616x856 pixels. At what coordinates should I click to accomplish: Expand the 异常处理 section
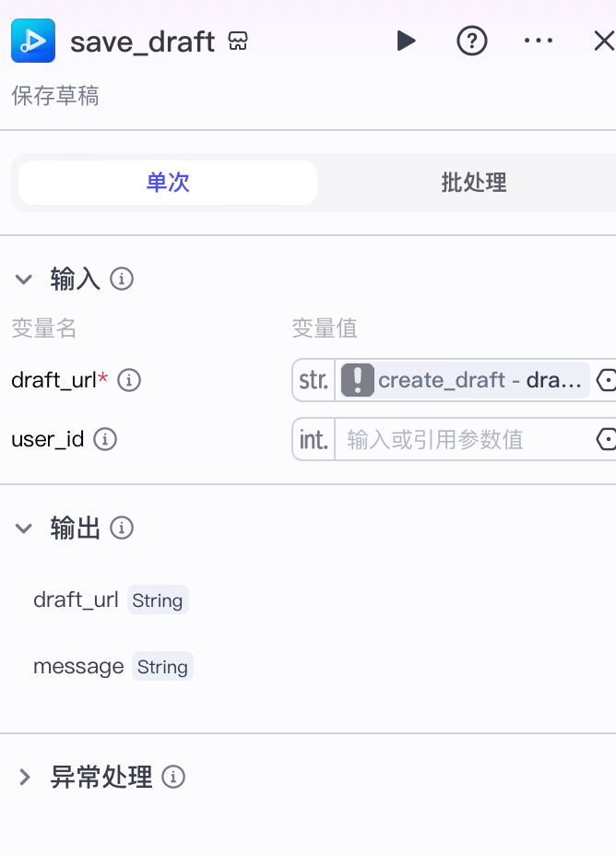(x=24, y=777)
